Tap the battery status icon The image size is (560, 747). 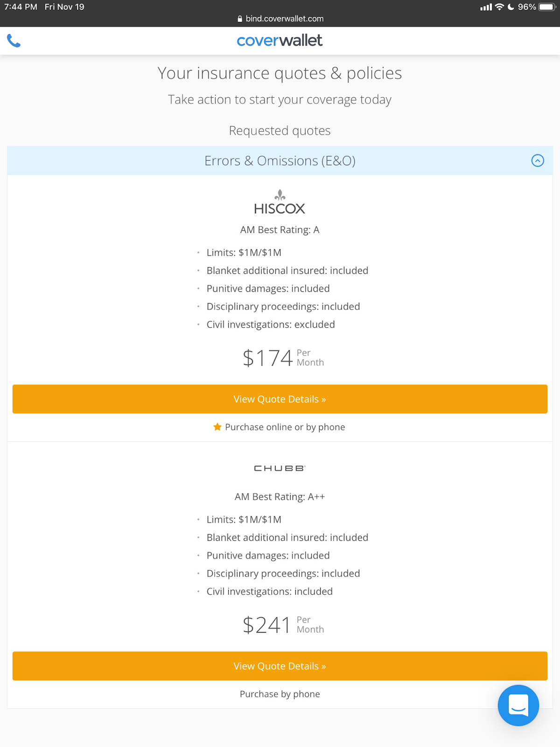[547, 7]
